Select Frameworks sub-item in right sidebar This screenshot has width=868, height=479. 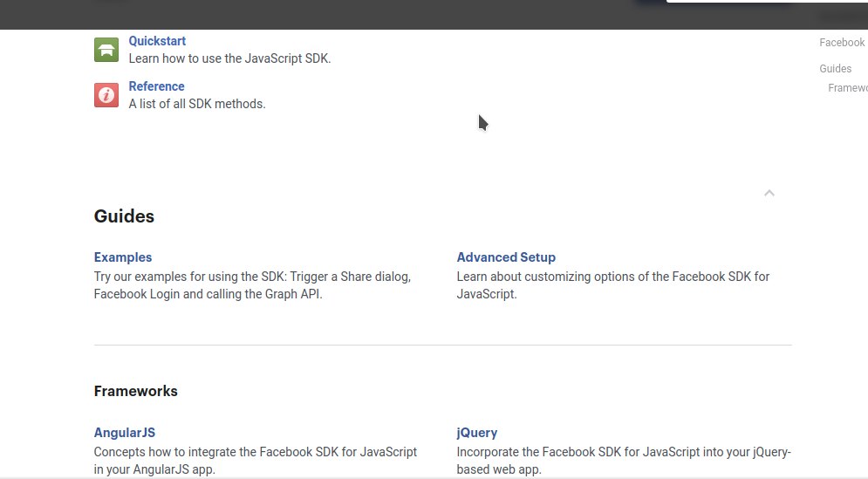pos(848,88)
